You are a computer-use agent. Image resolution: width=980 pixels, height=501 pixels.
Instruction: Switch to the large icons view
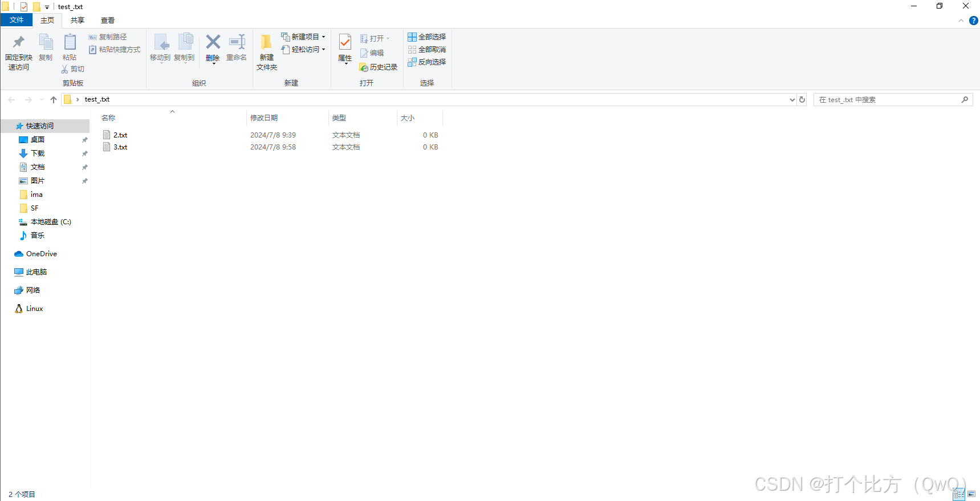click(x=971, y=494)
